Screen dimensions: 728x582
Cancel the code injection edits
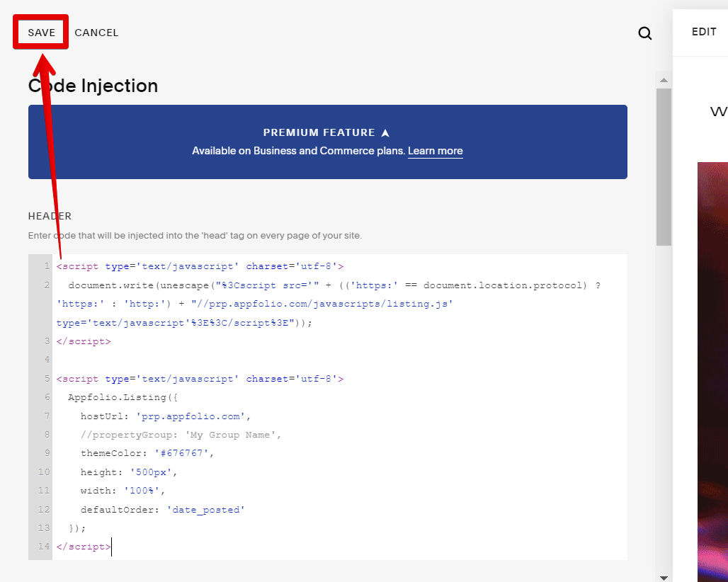click(x=96, y=33)
